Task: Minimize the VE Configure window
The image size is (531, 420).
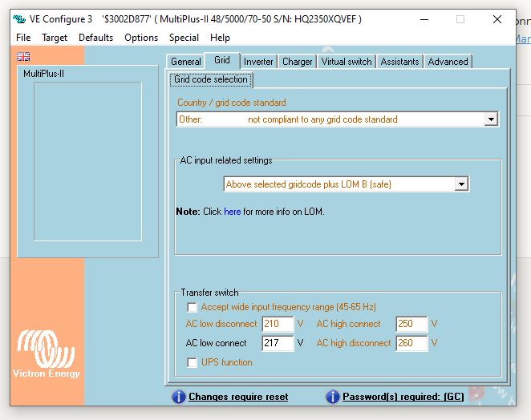Action: pyautogui.click(x=424, y=19)
